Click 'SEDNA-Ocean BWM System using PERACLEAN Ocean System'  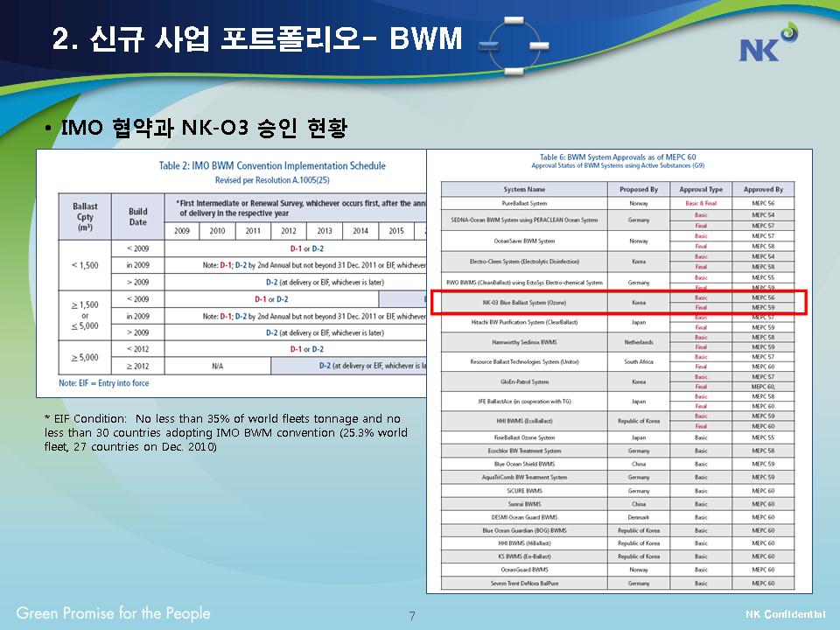524,220
